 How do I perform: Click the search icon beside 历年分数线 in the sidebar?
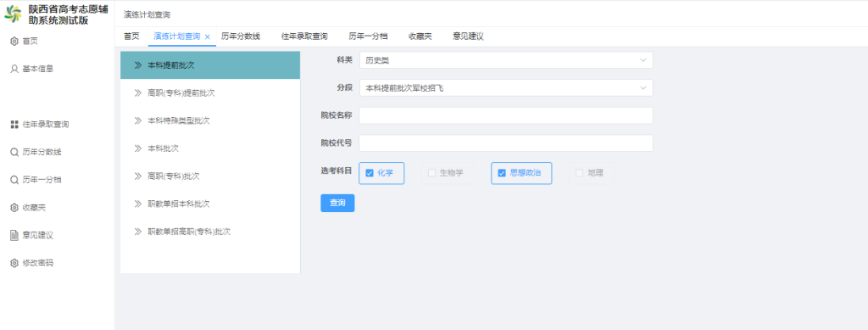tap(14, 152)
